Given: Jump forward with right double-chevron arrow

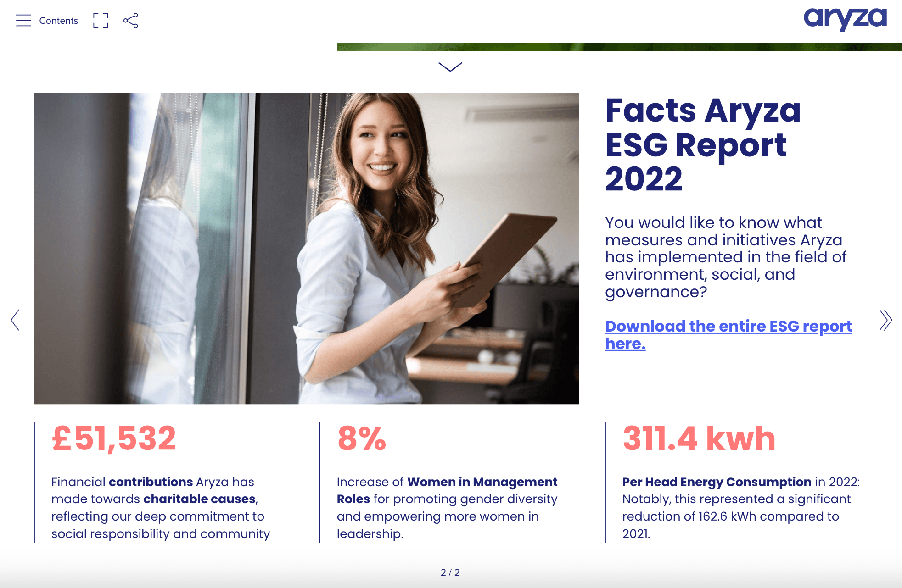Looking at the screenshot, I should point(885,320).
